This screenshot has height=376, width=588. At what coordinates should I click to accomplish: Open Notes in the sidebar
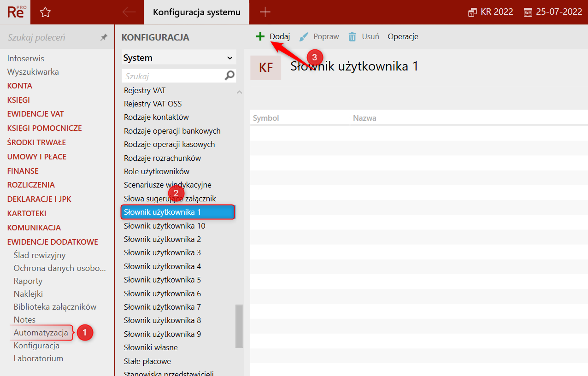[24, 320]
